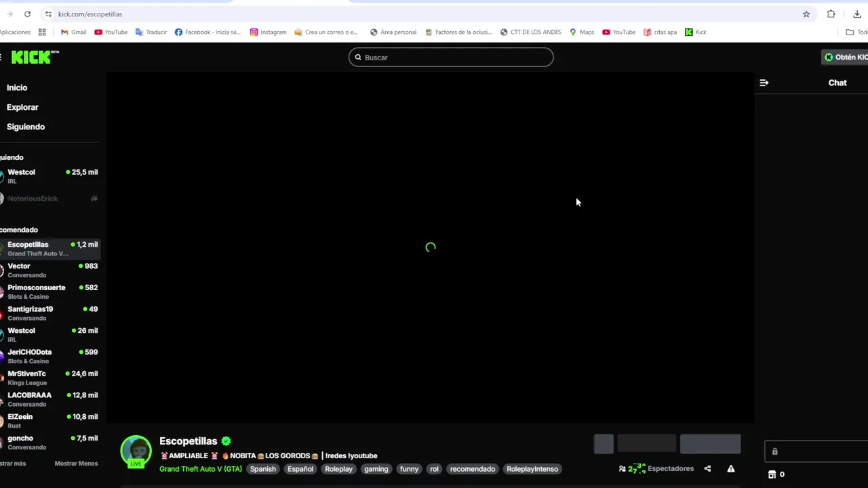
Task: Open JeriCHODota channel
Action: point(50,357)
